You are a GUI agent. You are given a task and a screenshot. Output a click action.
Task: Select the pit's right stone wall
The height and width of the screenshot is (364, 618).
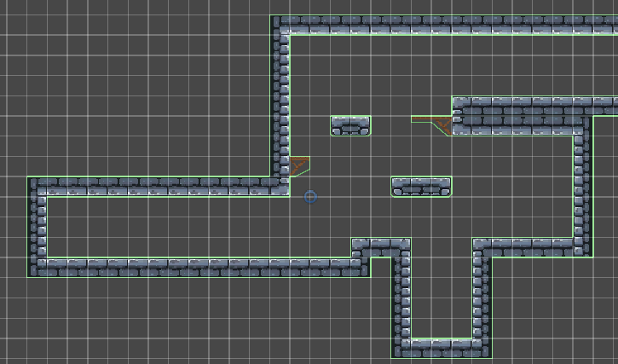pyautogui.click(x=482, y=298)
